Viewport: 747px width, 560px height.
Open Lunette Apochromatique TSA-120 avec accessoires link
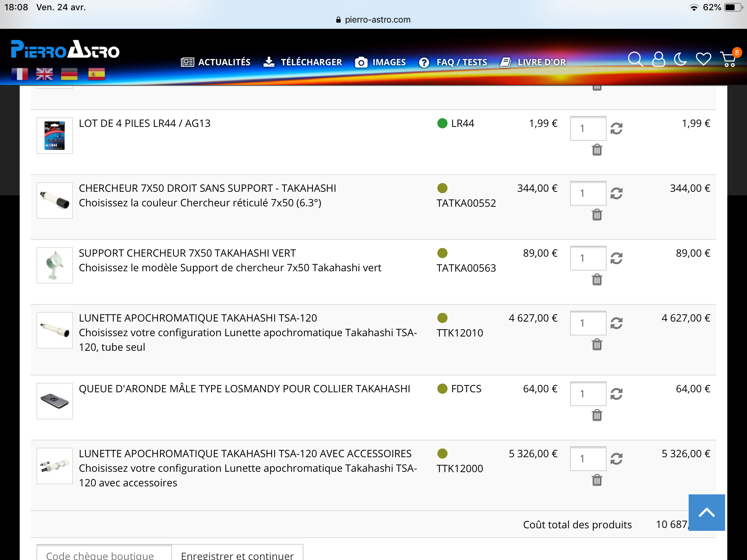[x=245, y=454]
